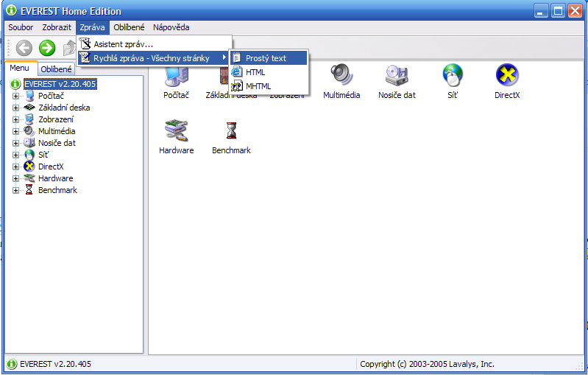Expand the Základní deska tree node

coord(15,108)
